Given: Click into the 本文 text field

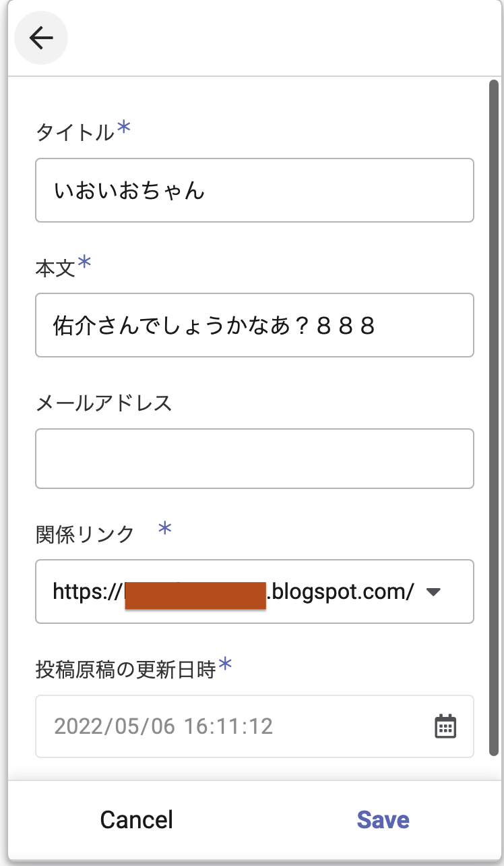Looking at the screenshot, I should point(254,325).
